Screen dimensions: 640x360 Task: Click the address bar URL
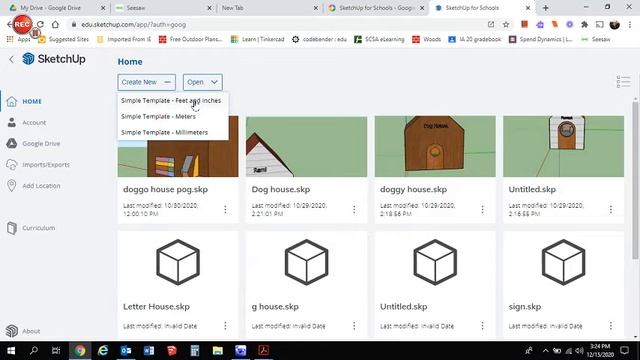(x=133, y=24)
